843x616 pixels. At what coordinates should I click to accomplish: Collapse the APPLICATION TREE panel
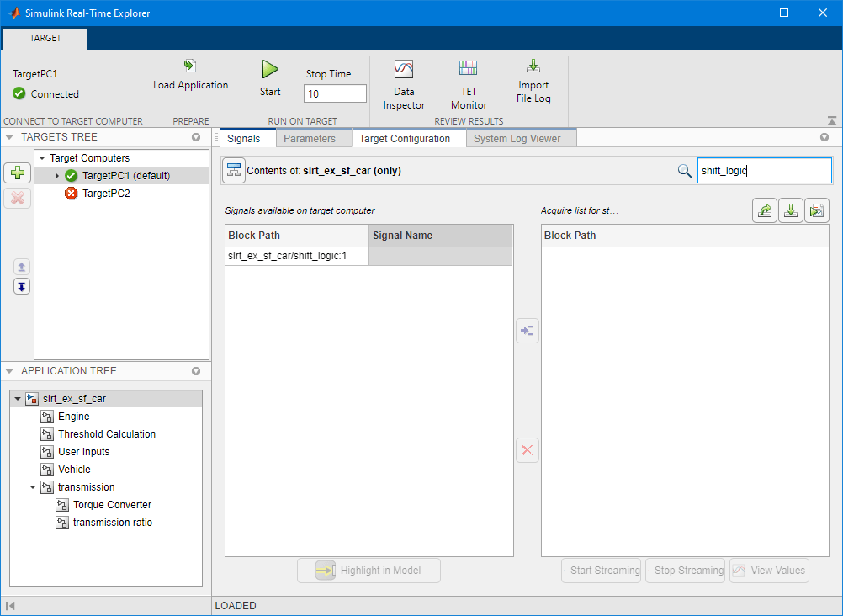pyautogui.click(x=9, y=371)
